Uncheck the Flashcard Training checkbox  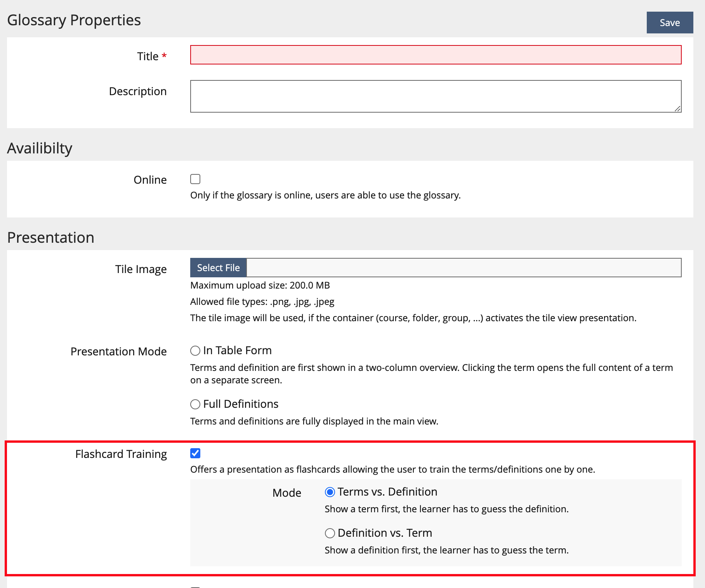click(x=195, y=453)
